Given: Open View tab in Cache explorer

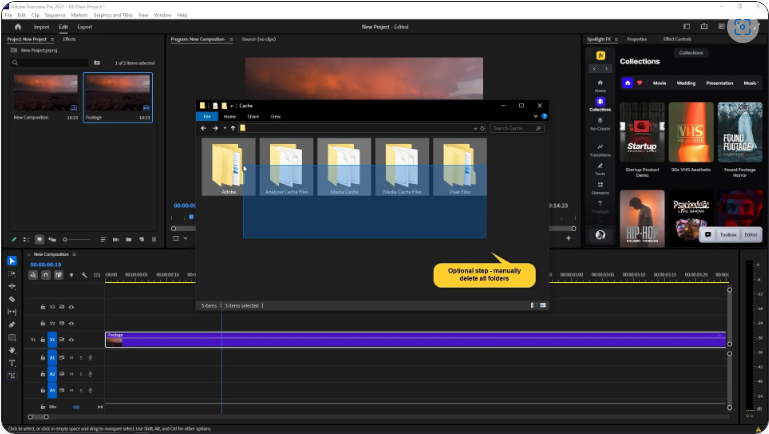Looking at the screenshot, I should point(276,117).
